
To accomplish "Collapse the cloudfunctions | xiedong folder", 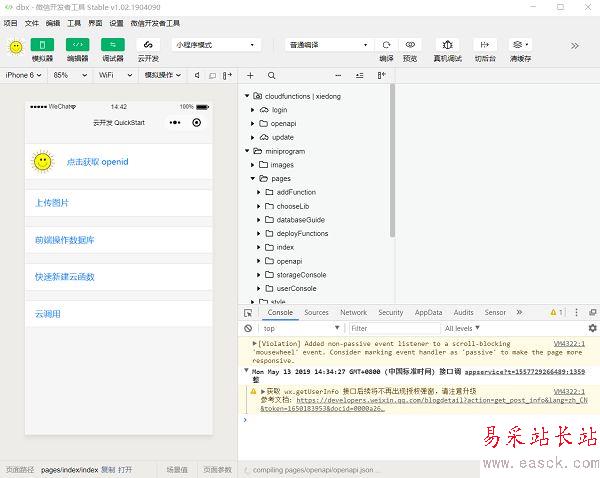I will (x=247, y=96).
